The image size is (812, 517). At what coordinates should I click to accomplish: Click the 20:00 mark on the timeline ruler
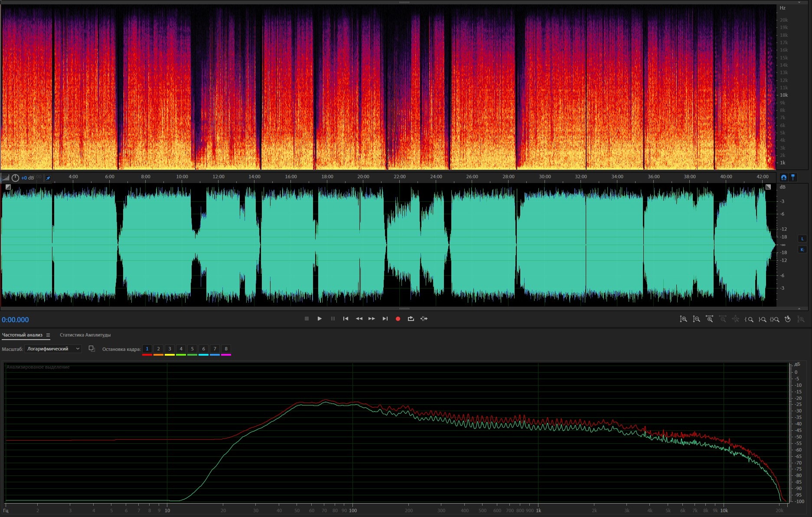pos(363,177)
